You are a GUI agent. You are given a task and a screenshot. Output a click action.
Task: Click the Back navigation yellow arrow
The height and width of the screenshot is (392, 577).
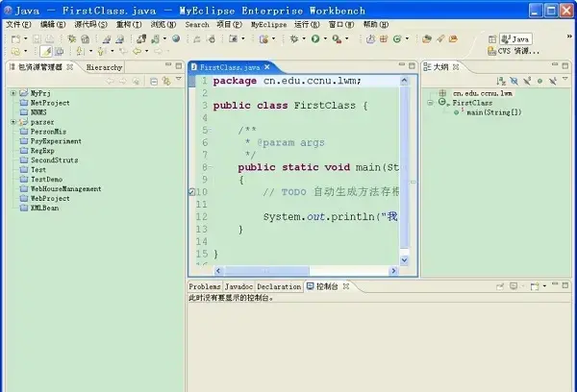[x=137, y=51]
